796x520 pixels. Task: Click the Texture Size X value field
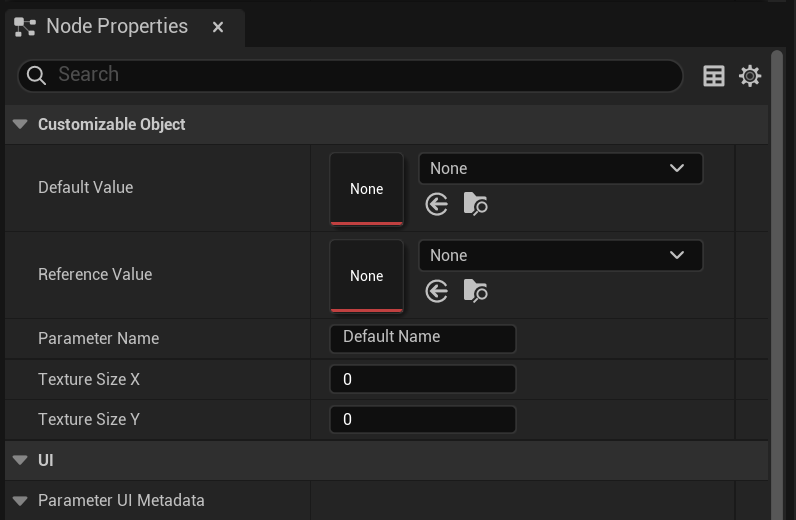click(423, 379)
